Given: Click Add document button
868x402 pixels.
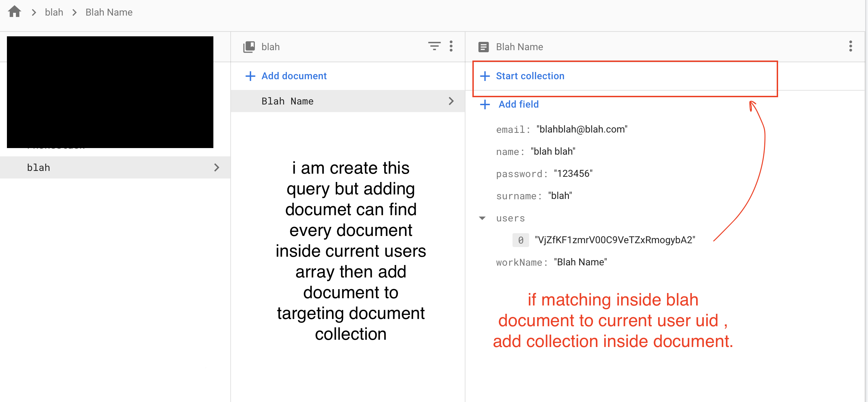Looking at the screenshot, I should (x=287, y=76).
